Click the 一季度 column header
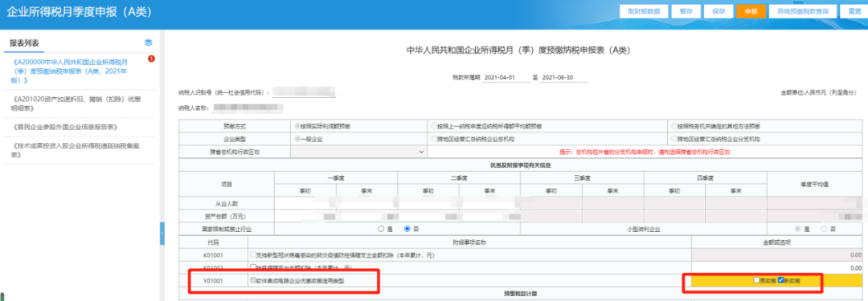868x301 pixels. (x=336, y=178)
